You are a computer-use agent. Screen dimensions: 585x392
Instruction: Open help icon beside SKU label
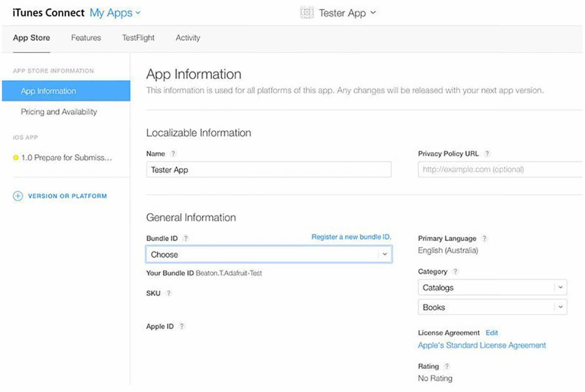coord(169,293)
